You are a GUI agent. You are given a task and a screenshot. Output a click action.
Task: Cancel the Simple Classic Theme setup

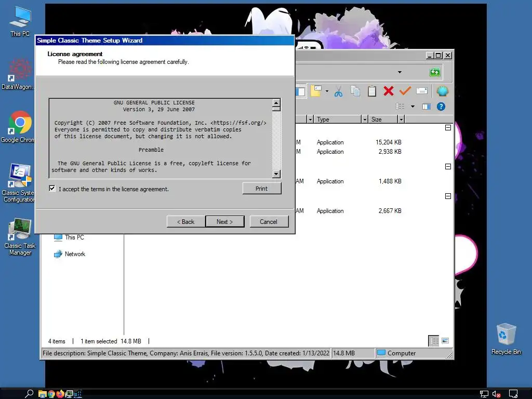click(x=269, y=221)
